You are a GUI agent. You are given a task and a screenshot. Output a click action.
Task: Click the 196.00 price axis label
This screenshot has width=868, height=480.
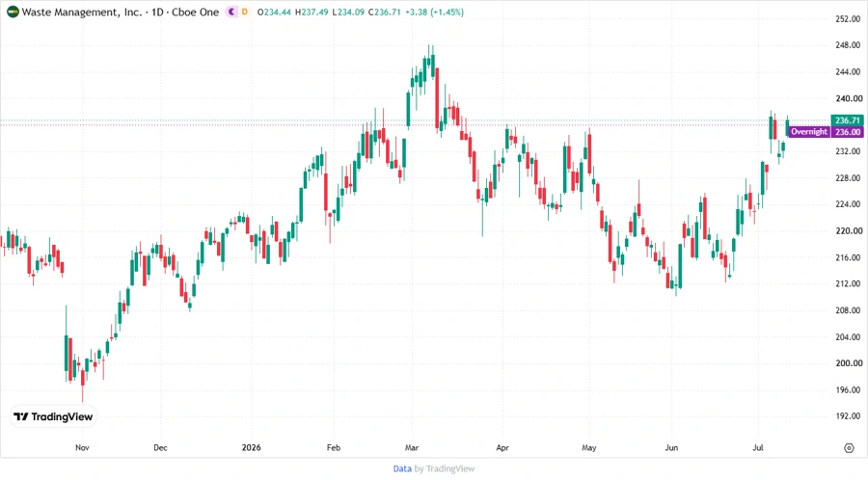tap(848, 389)
